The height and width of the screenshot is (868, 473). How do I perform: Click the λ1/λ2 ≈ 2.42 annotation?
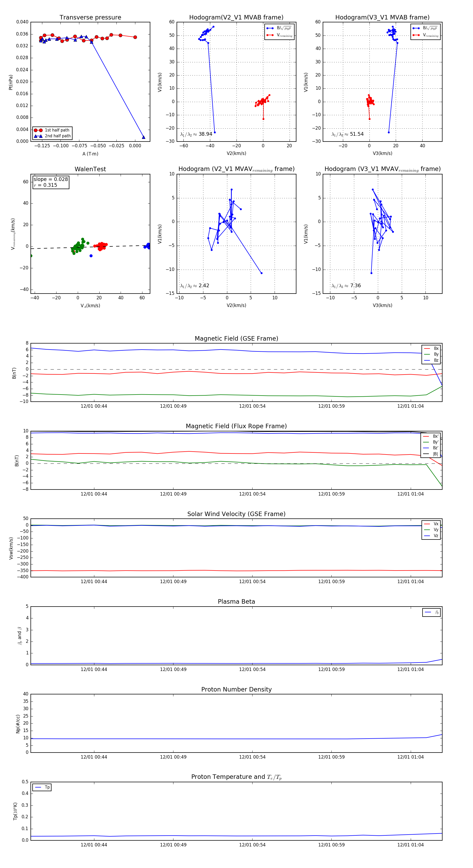tap(194, 286)
